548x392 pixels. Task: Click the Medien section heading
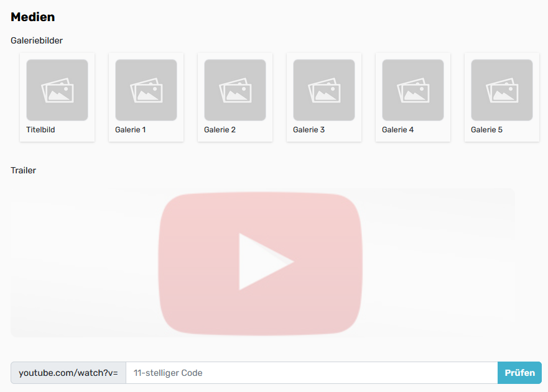33,17
